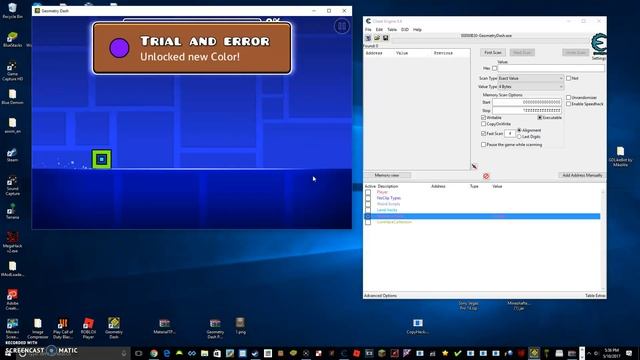Image resolution: width=640 pixels, height=360 pixels.
Task: Select the Alignment radio button
Action: click(519, 130)
